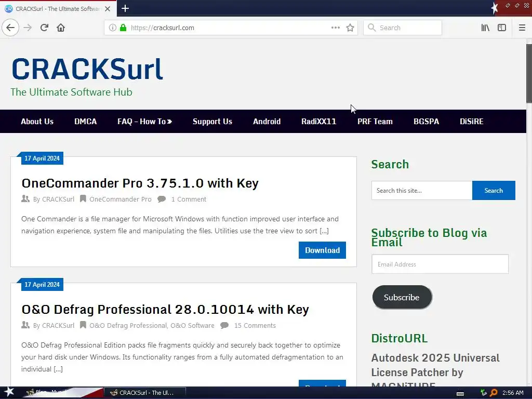Toggle the sidebar view icon
Viewport: 532px width, 399px height.
click(502, 28)
